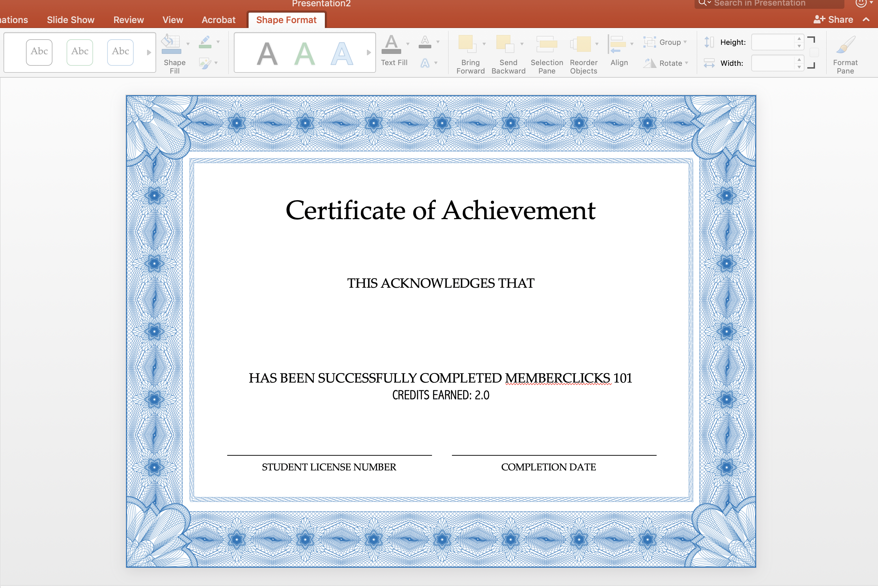Viewport: 878px width, 588px height.
Task: Click the Width input field
Action: [x=773, y=63]
